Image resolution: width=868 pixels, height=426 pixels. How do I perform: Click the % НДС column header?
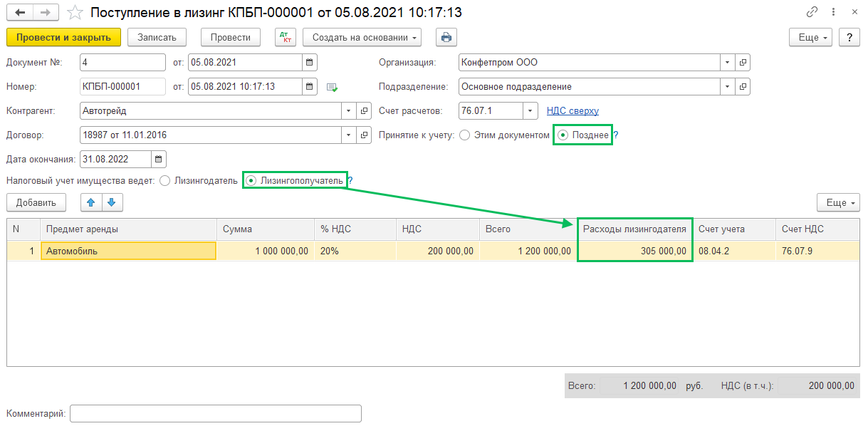coord(355,229)
